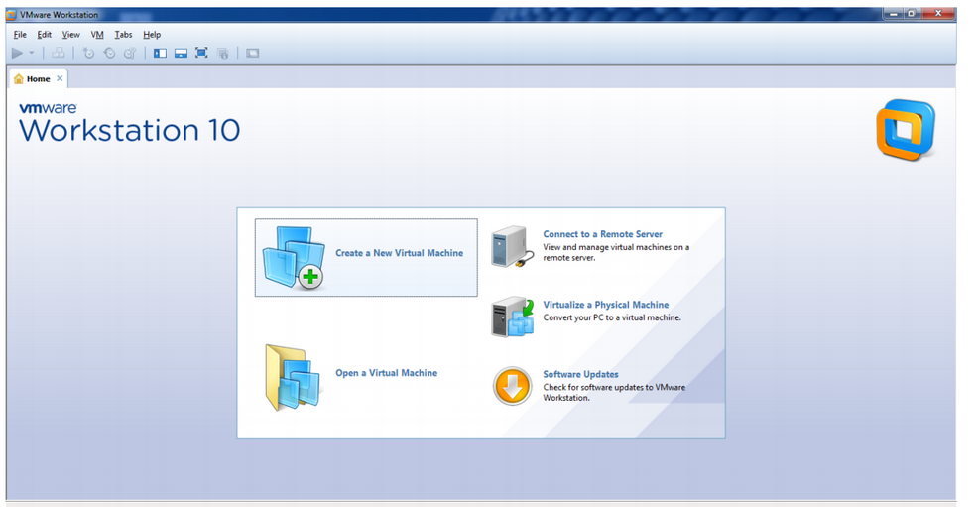
Task: Open the Help menu
Action: 151,35
